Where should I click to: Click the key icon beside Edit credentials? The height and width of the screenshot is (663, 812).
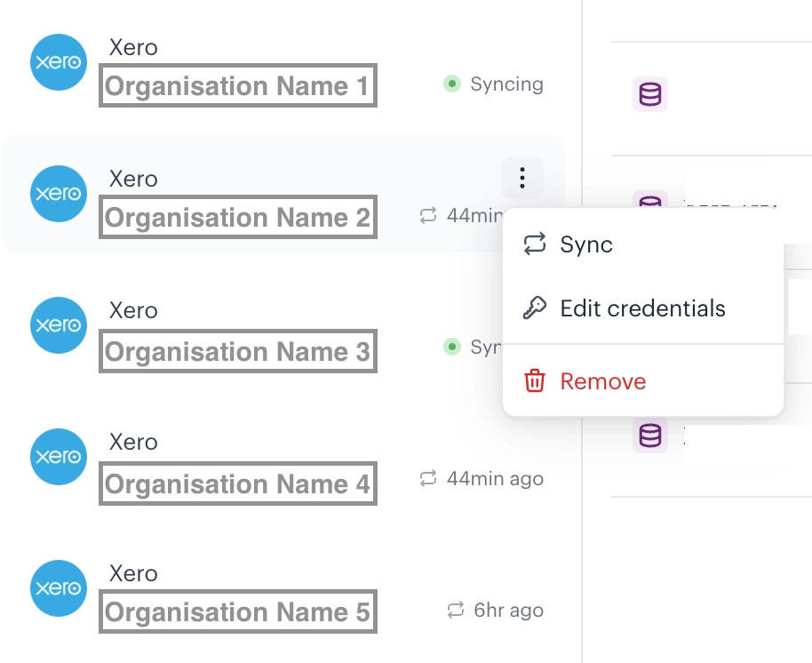[x=534, y=308]
